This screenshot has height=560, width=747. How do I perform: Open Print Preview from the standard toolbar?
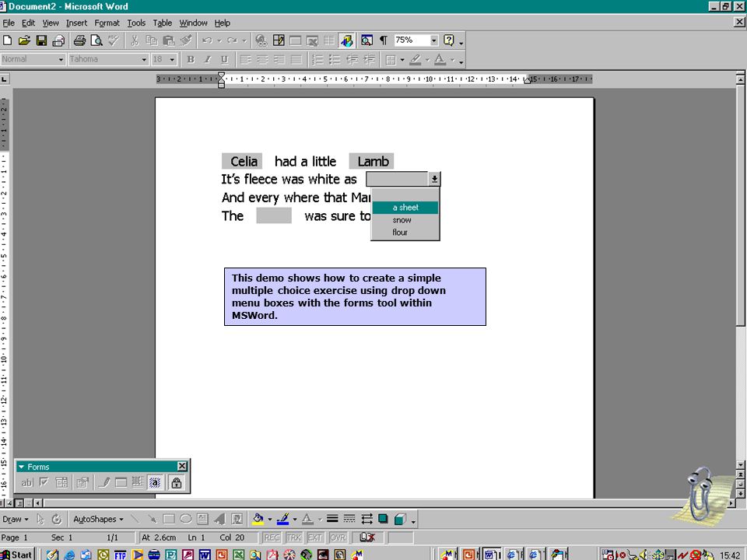pos(96,40)
